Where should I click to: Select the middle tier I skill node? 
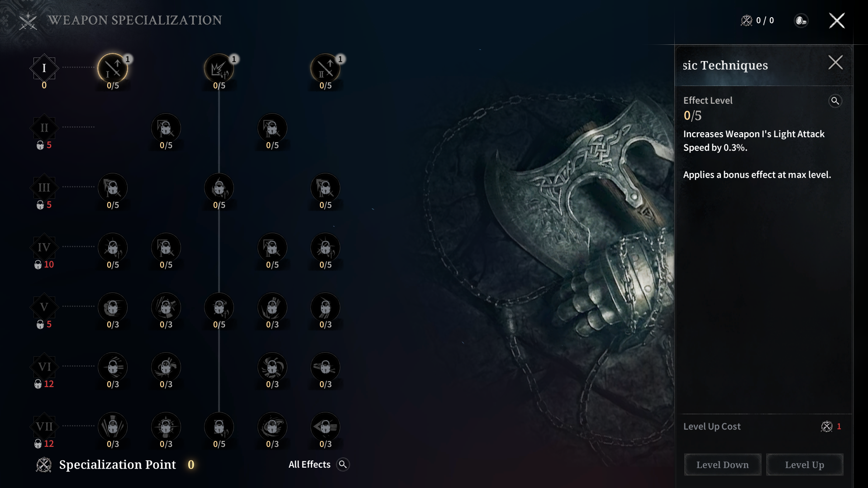(219, 68)
